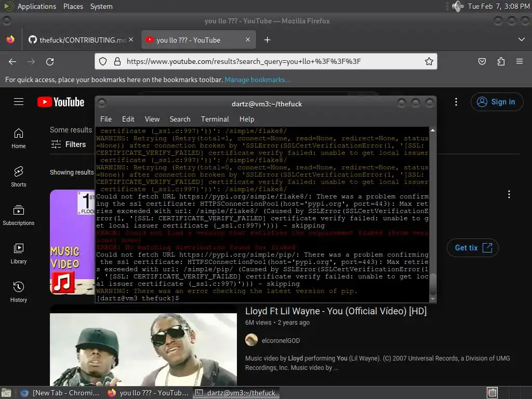Open Firefox extensions icon
The image size is (532, 399).
tap(501, 61)
